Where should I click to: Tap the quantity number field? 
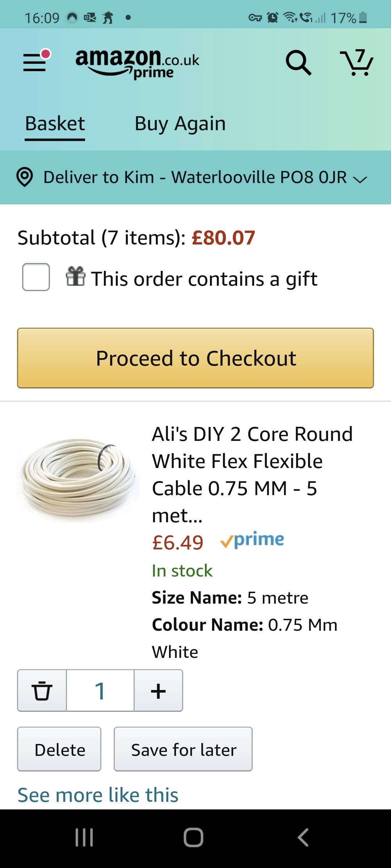(x=100, y=690)
